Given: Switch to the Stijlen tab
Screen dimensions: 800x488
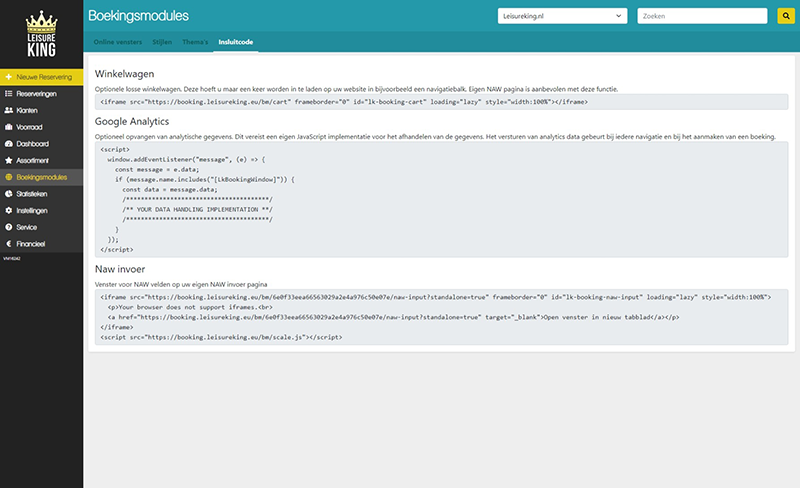Looking at the screenshot, I should 162,42.
